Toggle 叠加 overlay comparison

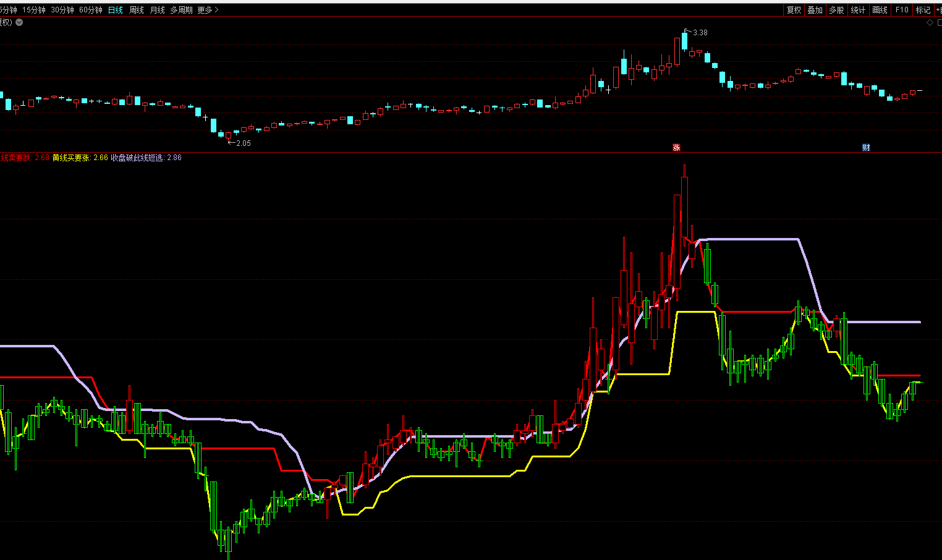click(x=815, y=10)
